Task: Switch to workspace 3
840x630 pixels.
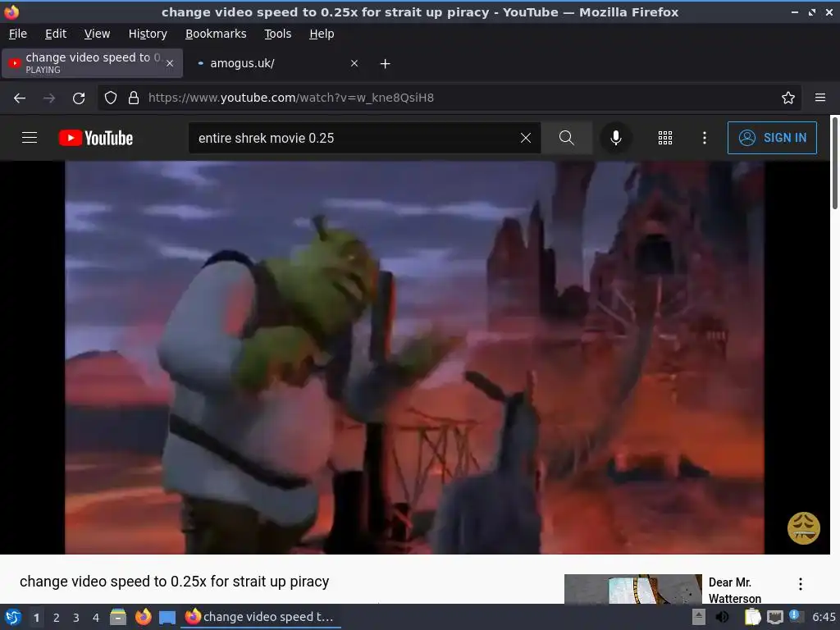Action: [x=76, y=618]
